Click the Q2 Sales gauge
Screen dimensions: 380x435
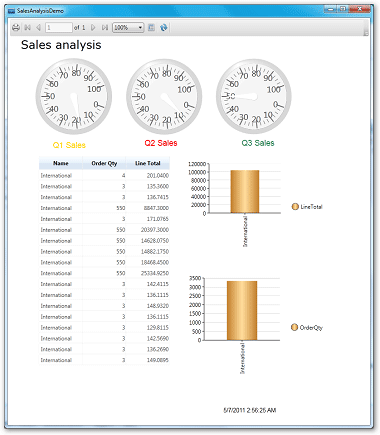tap(164, 97)
